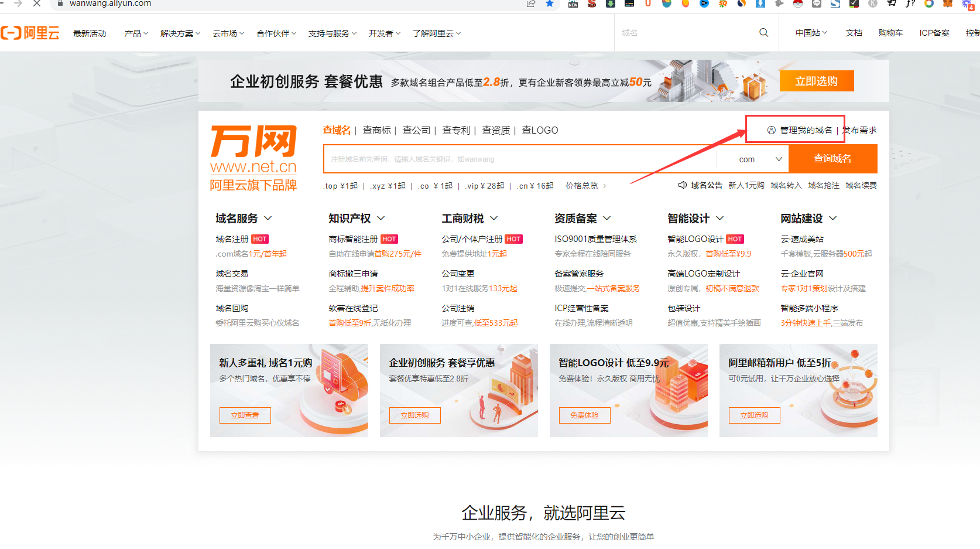
Task: Expand the 产品 menu
Action: pos(136,33)
